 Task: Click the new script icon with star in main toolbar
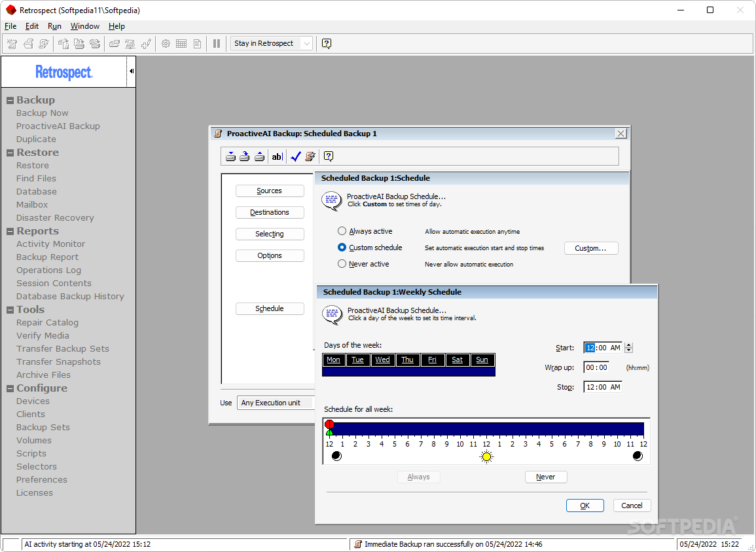[x=12, y=44]
